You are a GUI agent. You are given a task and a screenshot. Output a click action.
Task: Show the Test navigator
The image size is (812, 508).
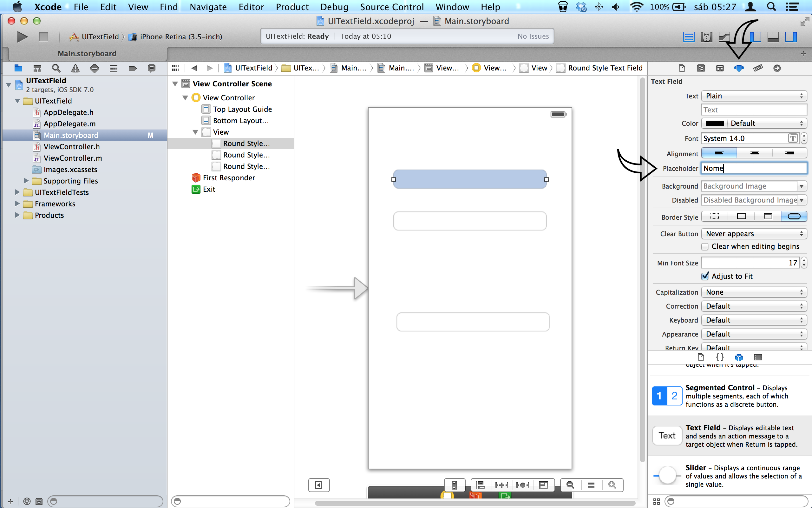coord(95,69)
